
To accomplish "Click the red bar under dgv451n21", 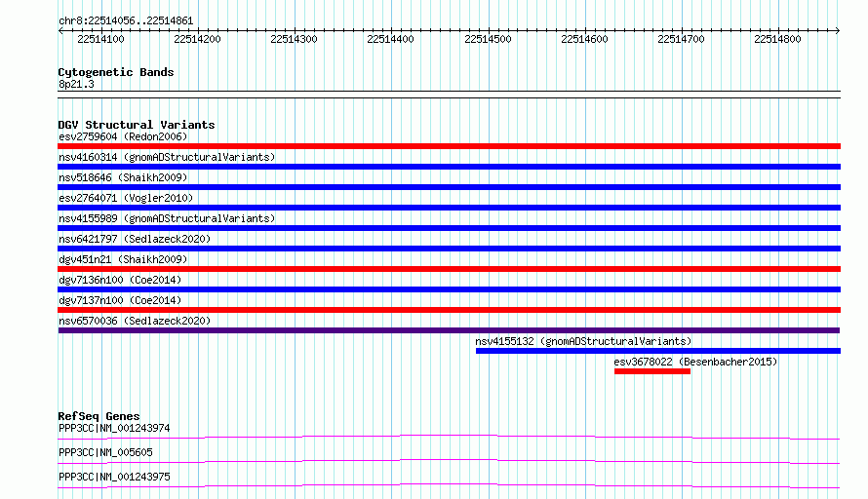I will [449, 269].
